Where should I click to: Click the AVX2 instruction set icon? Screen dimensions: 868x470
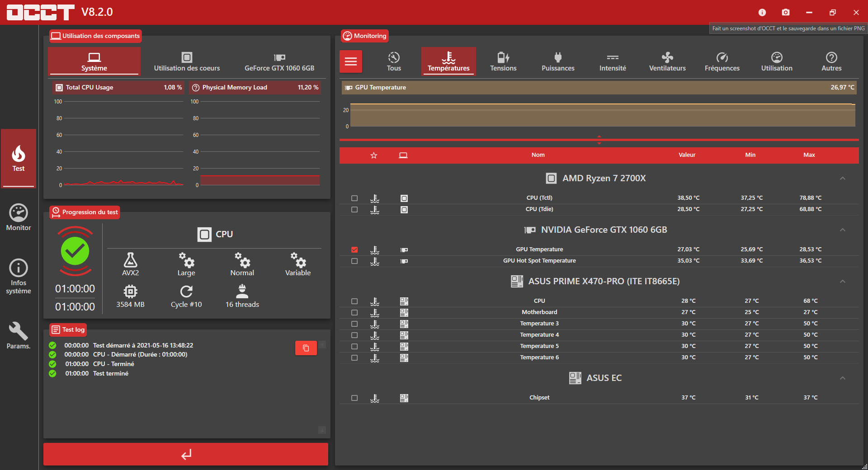click(130, 260)
